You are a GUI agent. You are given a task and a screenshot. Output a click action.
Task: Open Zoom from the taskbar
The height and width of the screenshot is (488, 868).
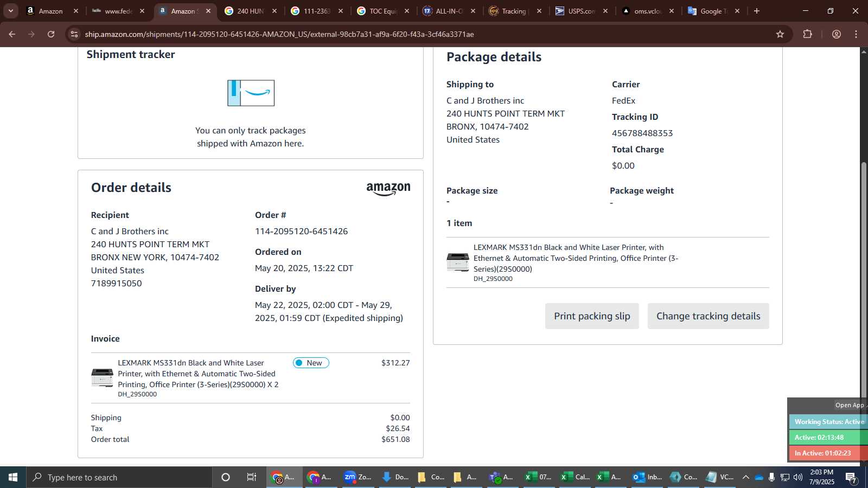pyautogui.click(x=358, y=477)
